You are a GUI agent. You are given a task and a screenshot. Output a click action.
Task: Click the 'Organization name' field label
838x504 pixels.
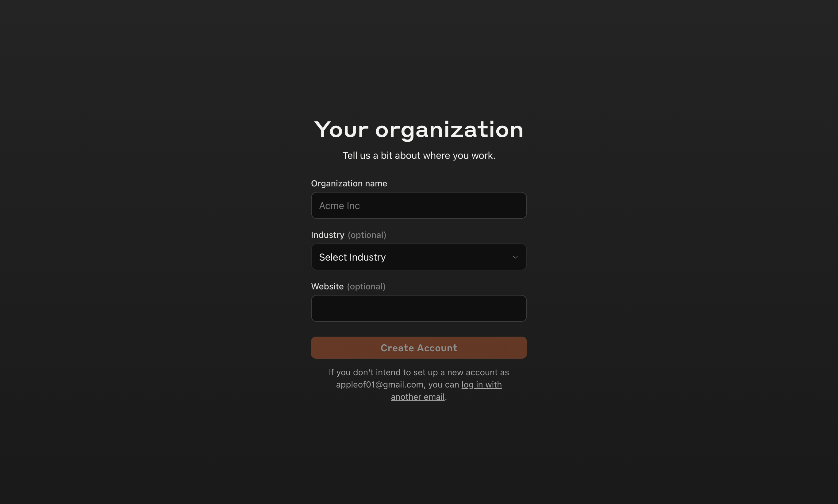(x=349, y=183)
